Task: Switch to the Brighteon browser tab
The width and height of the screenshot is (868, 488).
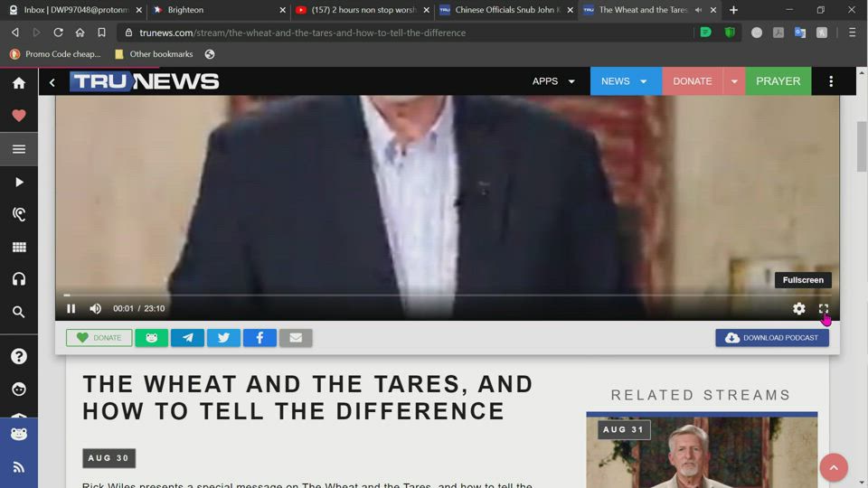Action: [217, 10]
